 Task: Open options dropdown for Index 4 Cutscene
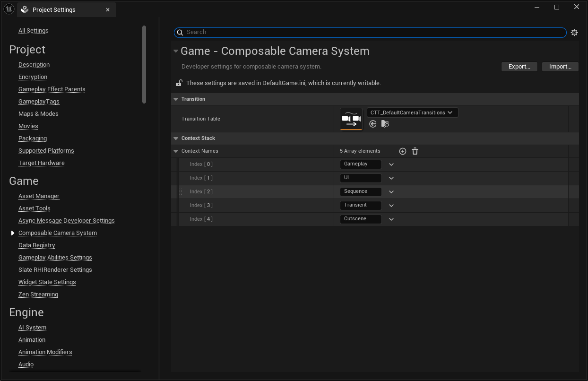coord(391,219)
